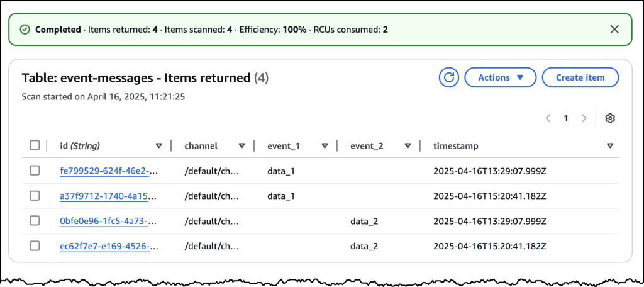
Task: Sort by the id column arrow
Action: click(158, 146)
